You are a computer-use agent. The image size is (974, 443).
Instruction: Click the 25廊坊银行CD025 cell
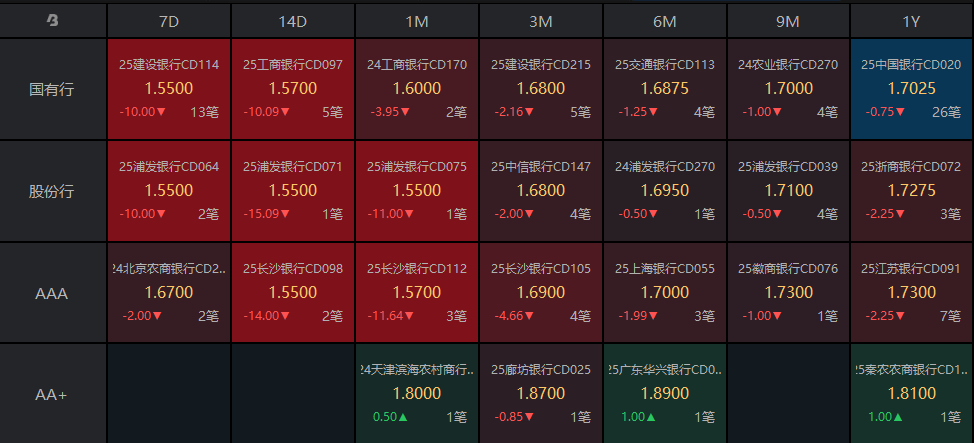coord(541,393)
